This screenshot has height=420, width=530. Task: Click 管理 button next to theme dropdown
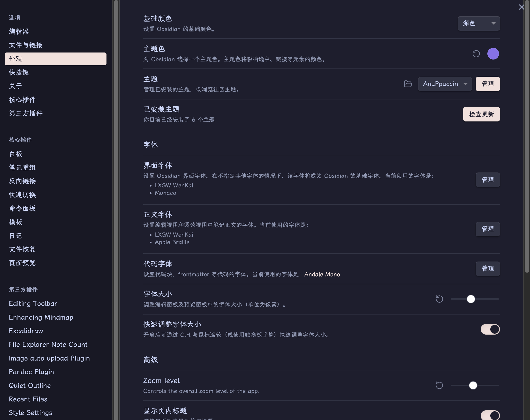click(487, 84)
